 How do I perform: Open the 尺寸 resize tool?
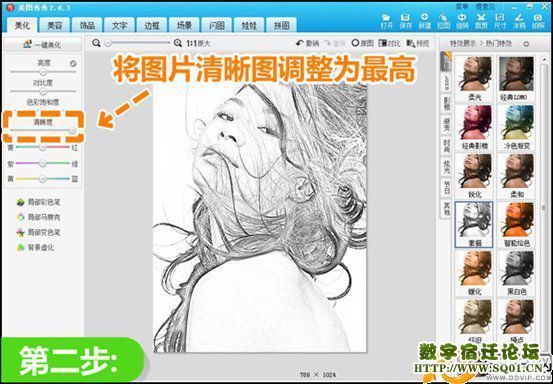(500, 21)
